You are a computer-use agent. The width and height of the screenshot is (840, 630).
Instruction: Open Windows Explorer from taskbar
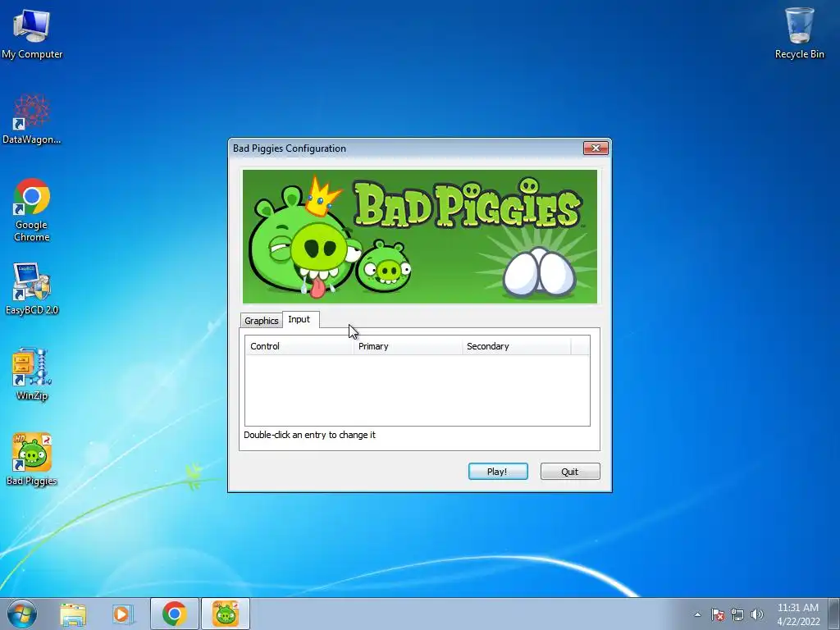click(x=73, y=614)
